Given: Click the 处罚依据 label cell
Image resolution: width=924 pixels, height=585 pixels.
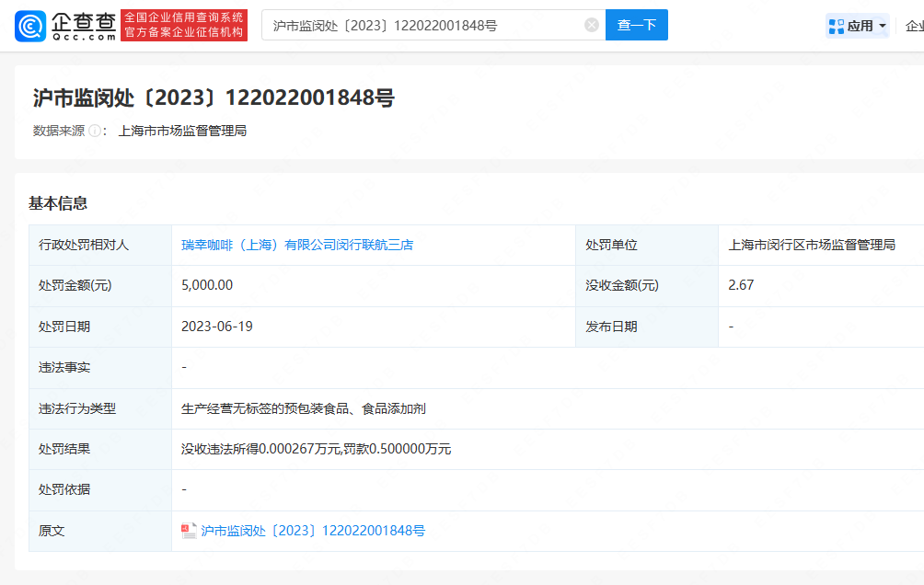Looking at the screenshot, I should 100,490.
